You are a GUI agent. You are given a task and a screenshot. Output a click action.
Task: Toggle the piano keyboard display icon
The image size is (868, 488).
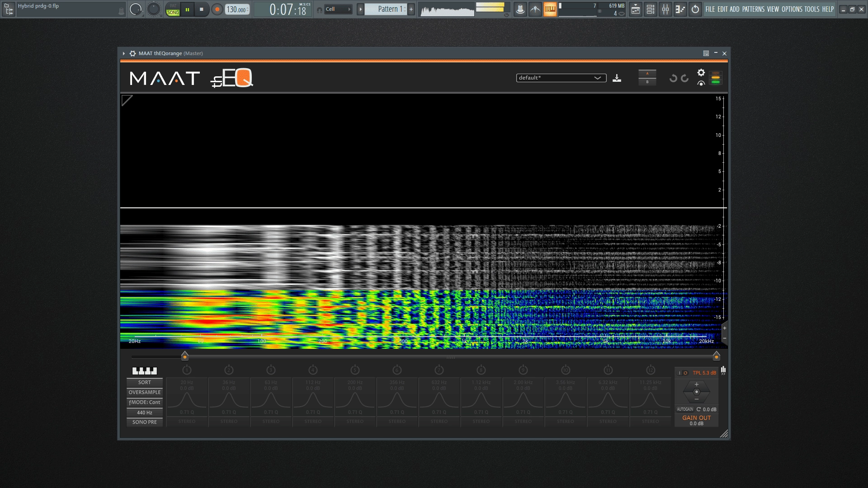145,371
